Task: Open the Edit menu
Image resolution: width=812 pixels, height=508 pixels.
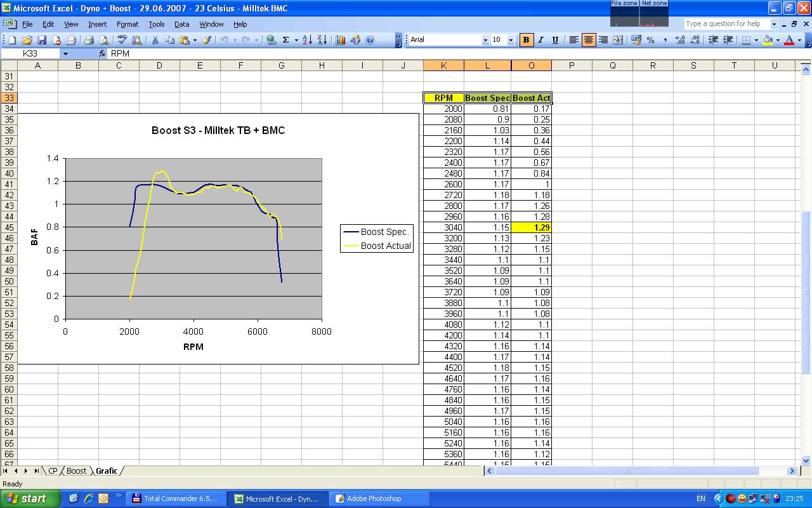Action: coord(48,24)
